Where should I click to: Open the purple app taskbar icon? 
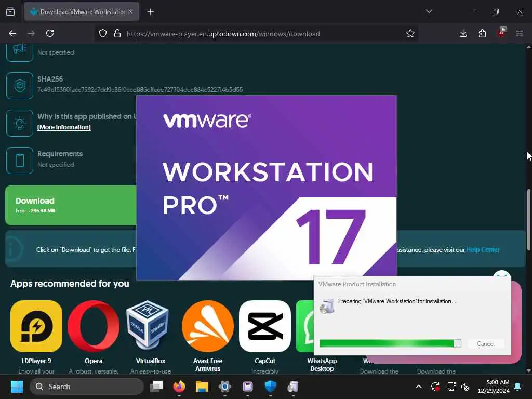pos(248,387)
